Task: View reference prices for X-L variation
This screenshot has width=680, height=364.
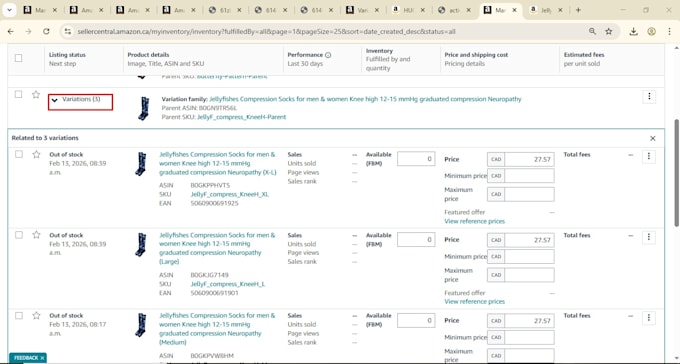Action: tap(474, 221)
